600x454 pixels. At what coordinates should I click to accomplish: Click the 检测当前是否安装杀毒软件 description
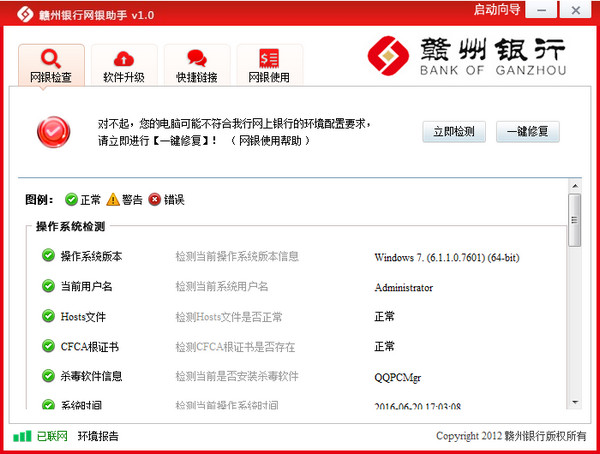pos(237,376)
